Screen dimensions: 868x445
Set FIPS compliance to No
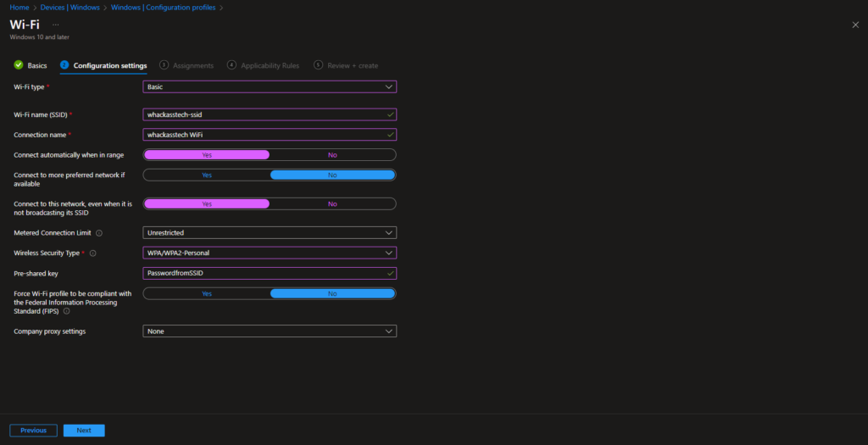[332, 293]
